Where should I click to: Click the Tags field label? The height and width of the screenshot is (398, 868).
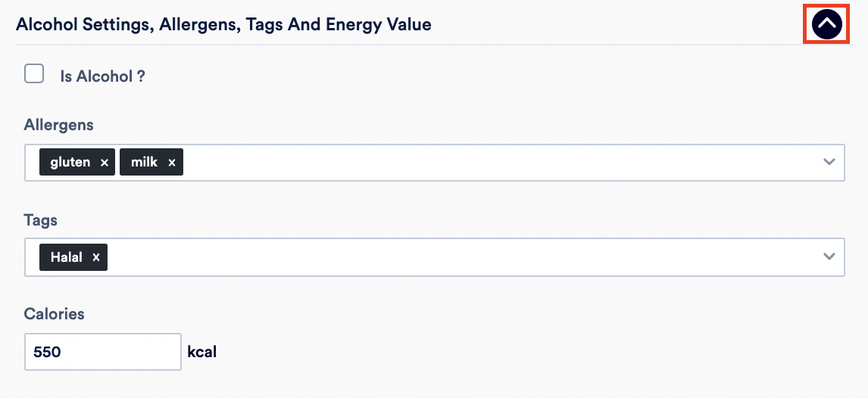tap(40, 220)
